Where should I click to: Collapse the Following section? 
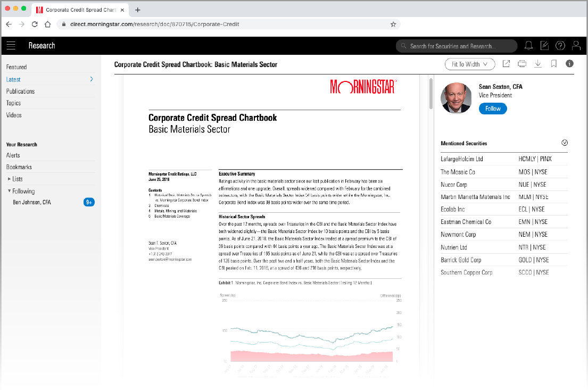click(x=9, y=191)
